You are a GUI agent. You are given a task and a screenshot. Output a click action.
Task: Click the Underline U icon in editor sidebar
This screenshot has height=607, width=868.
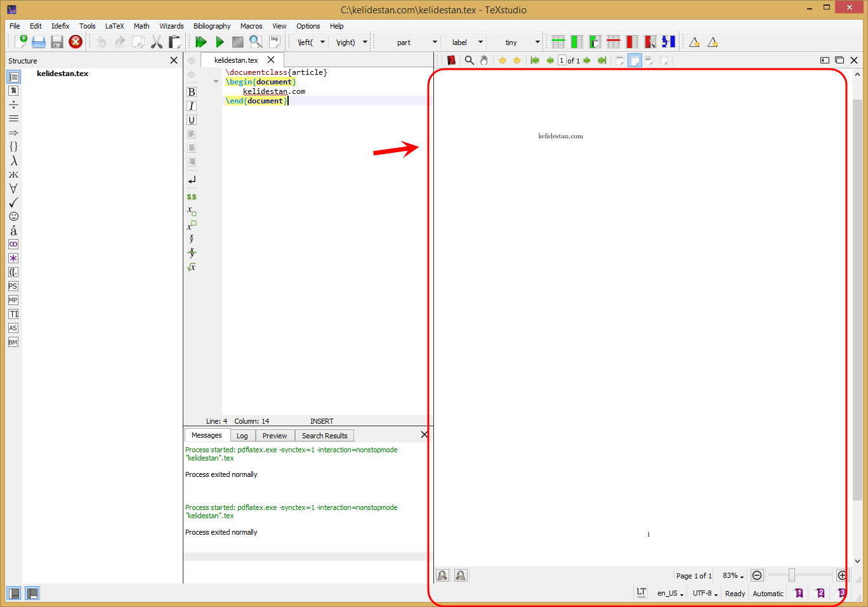tap(192, 120)
